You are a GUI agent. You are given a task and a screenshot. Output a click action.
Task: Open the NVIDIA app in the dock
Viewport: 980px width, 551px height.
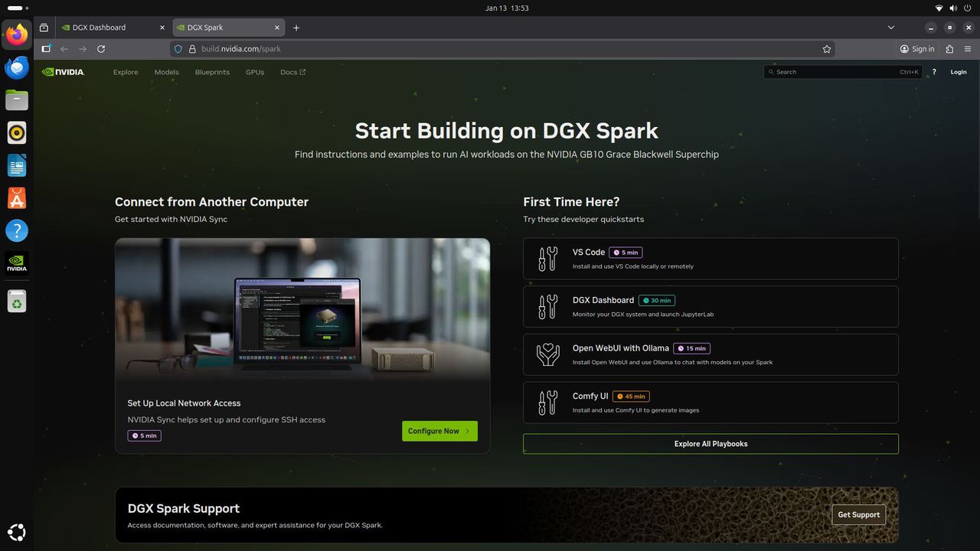pos(17,263)
